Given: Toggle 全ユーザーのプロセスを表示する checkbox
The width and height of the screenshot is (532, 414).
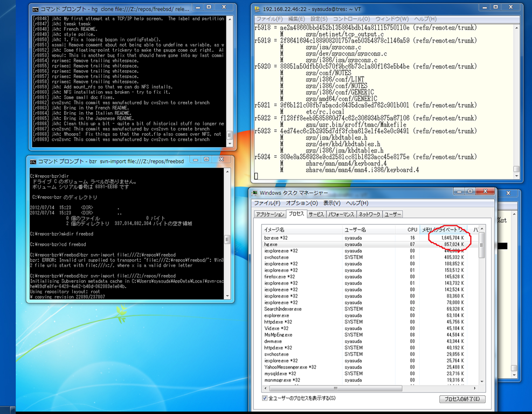Looking at the screenshot, I should (265, 398).
